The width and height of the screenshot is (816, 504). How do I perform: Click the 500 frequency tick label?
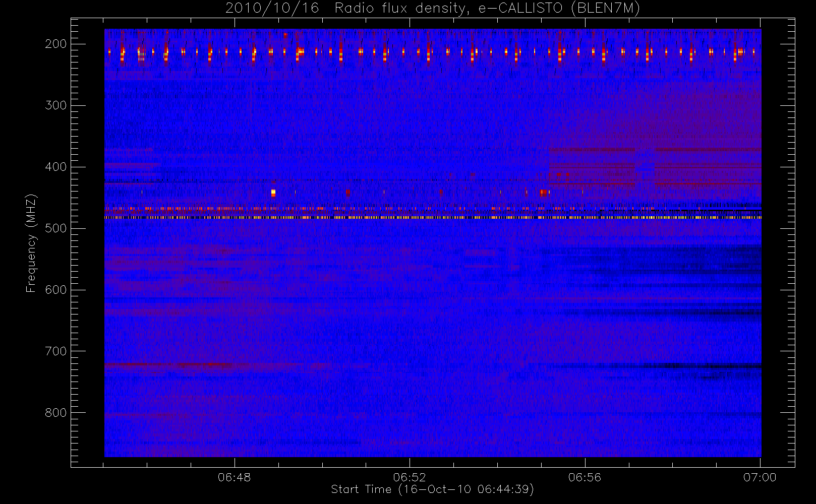click(x=55, y=228)
